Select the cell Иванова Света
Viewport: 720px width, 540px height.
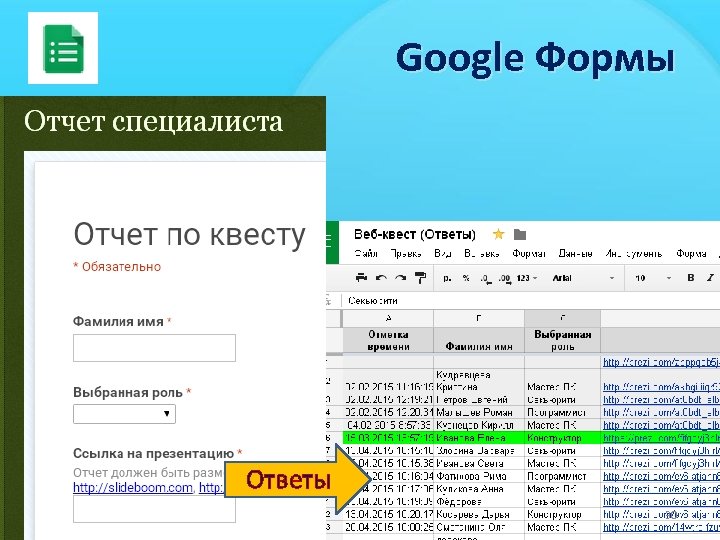pyautogui.click(x=478, y=463)
